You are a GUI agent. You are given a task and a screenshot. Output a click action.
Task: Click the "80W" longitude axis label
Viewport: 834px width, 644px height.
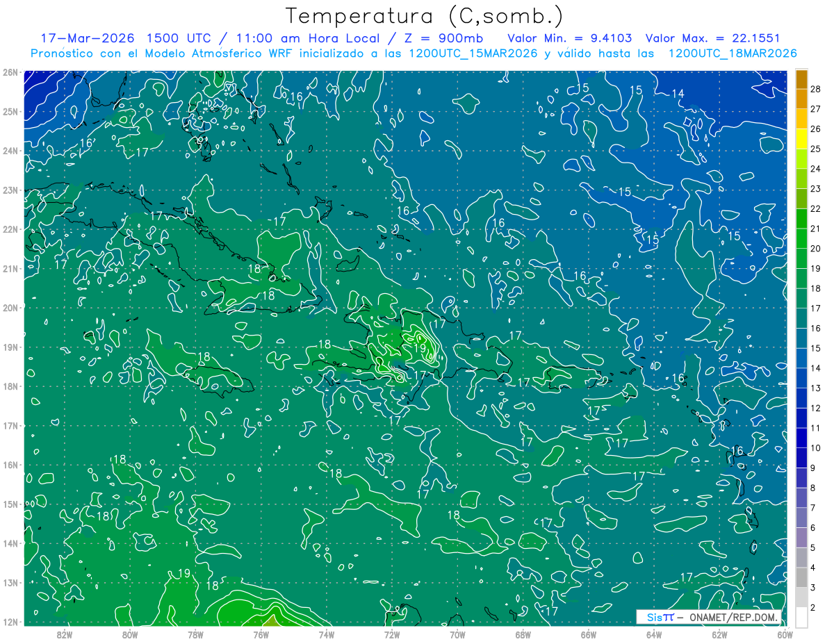point(129,634)
